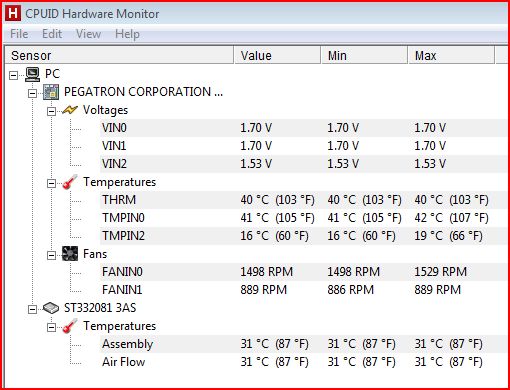The image size is (510, 390).
Task: Select the VIN1 sensor row
Action: [x=303, y=146]
